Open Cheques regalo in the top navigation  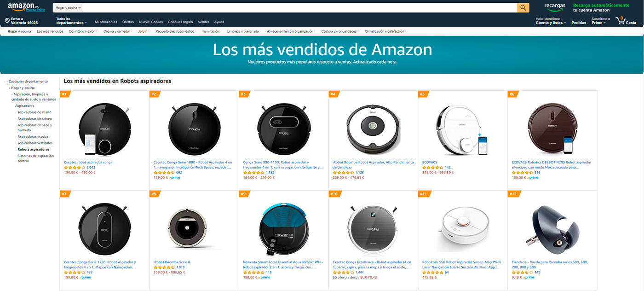coord(180,22)
